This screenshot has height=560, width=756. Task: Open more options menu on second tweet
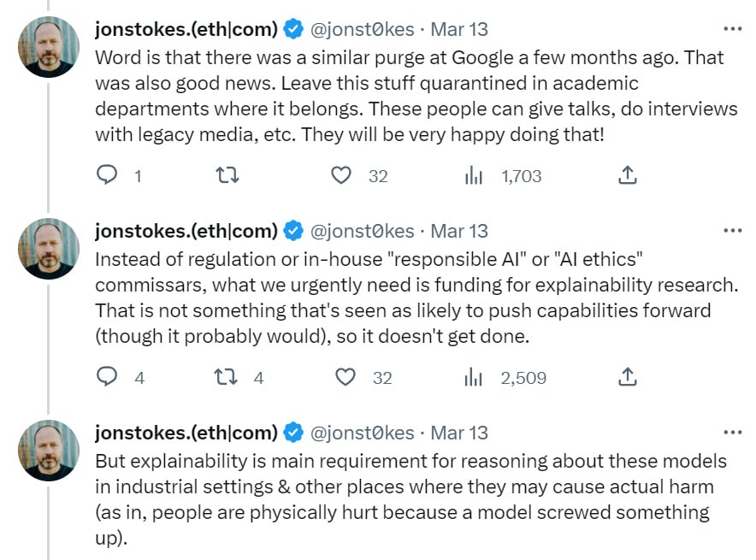pos(733,231)
